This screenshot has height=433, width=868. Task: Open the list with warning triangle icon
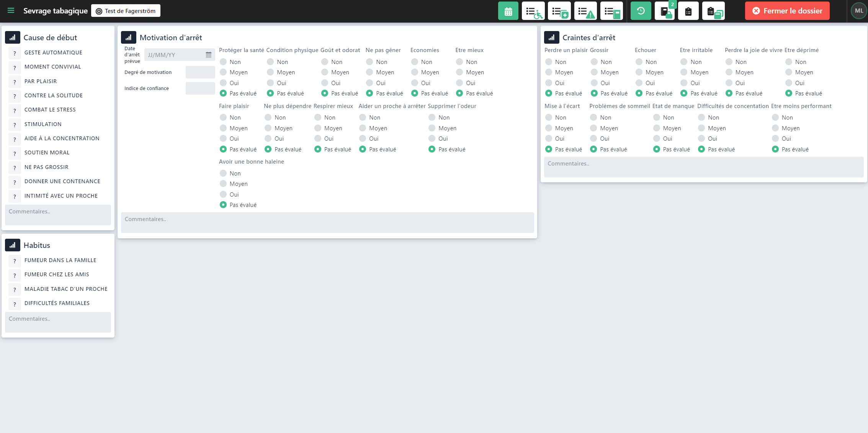585,11
